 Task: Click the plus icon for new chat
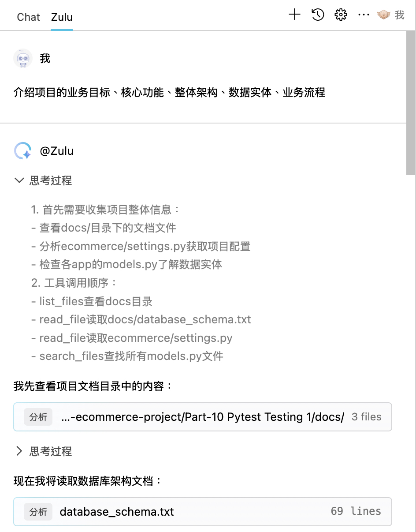coord(294,15)
